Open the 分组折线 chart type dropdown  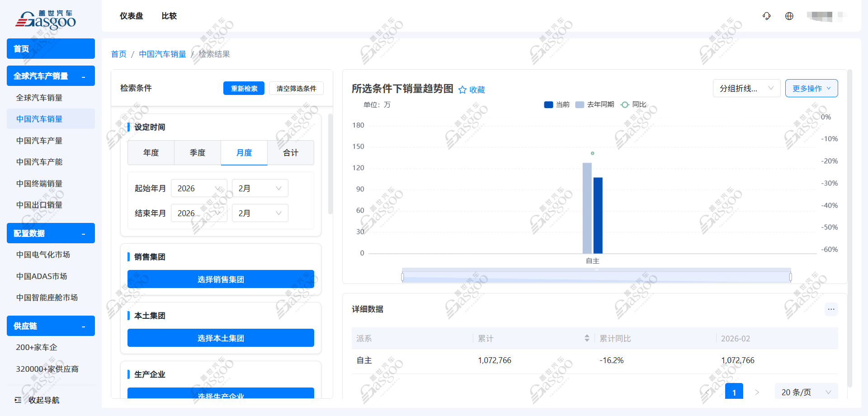(x=746, y=88)
